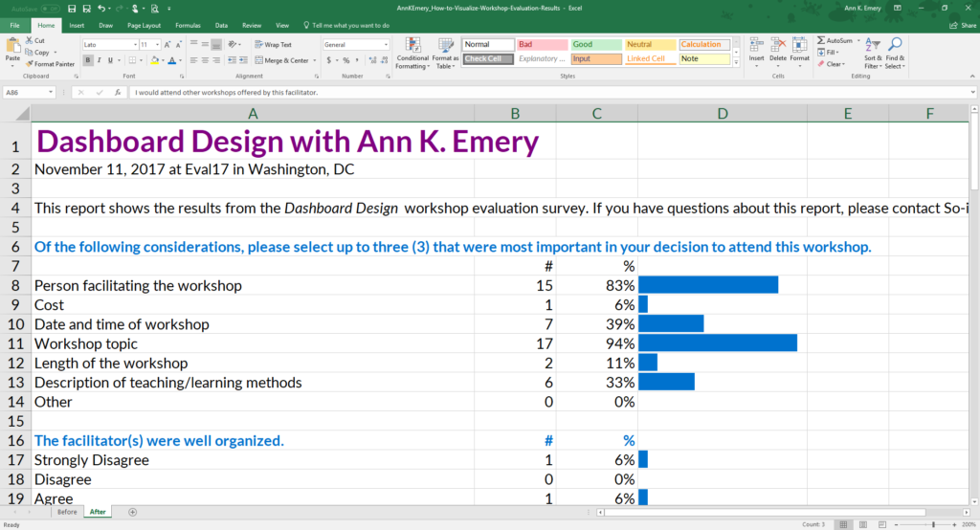Toggle Bottom Align in the Alignment group
Screen dimensions: 980x530
pyautogui.click(x=216, y=45)
